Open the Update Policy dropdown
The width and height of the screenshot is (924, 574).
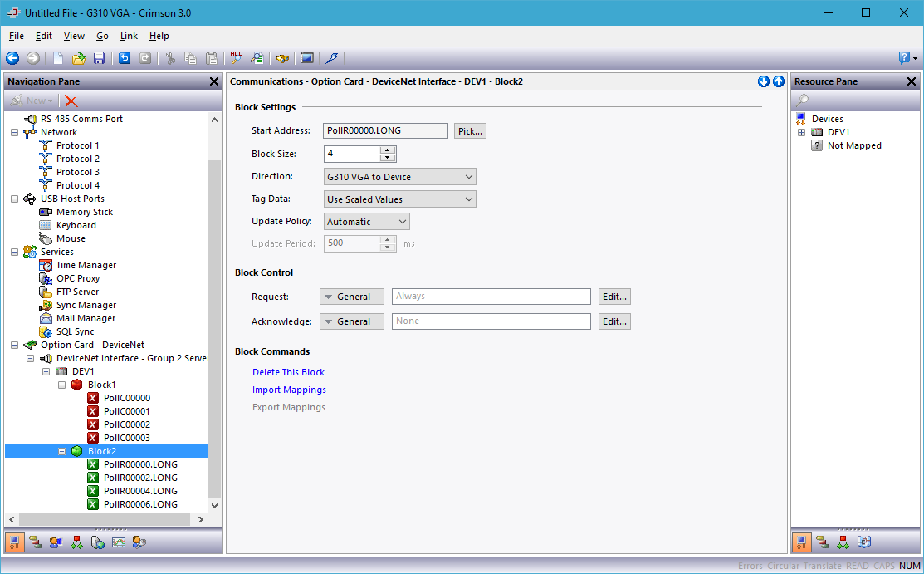[x=367, y=222]
